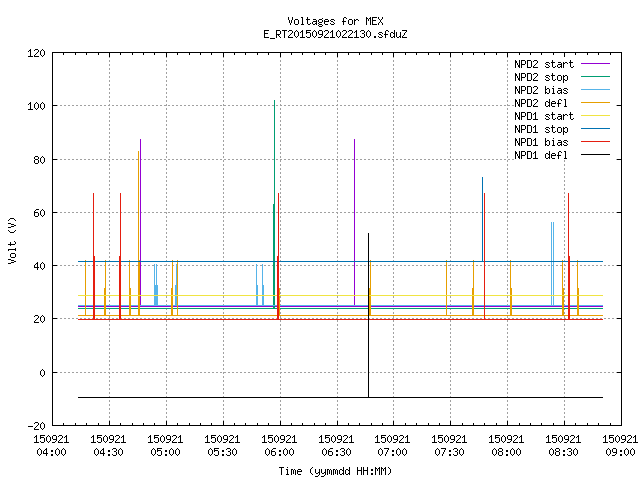Screen dimensions: 640x480
Task: Click the light blue double spike near 08:24
Action: coord(552,264)
